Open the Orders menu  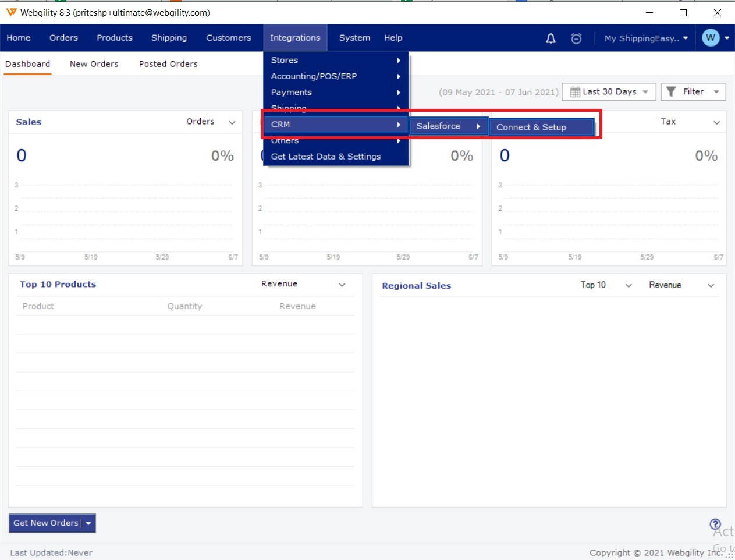(x=63, y=38)
